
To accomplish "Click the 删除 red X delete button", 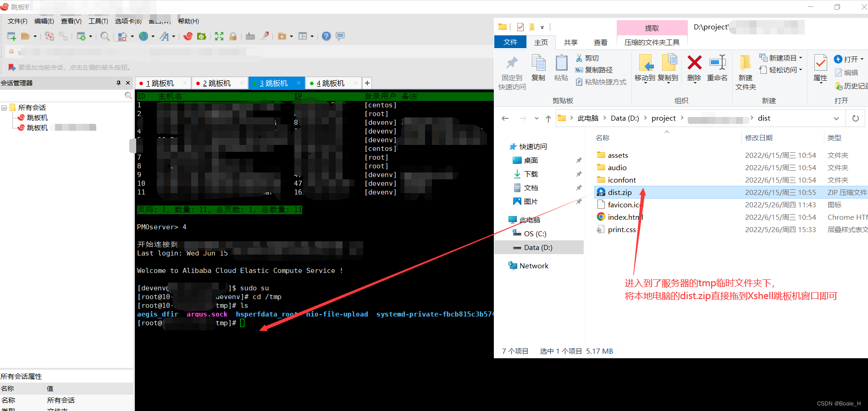I will pos(694,68).
